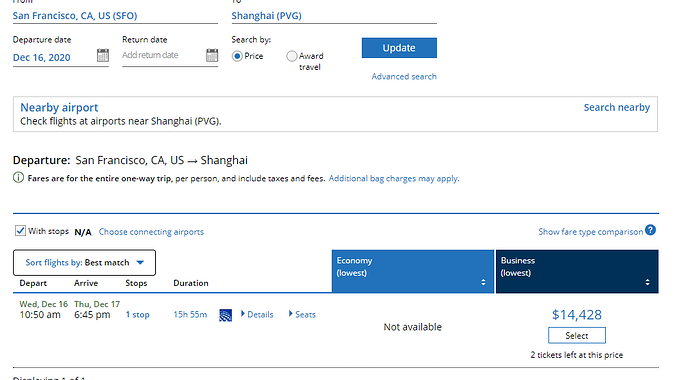Click the From field San Francisco (SFO)
The width and height of the screenshot is (690, 380).
115,16
